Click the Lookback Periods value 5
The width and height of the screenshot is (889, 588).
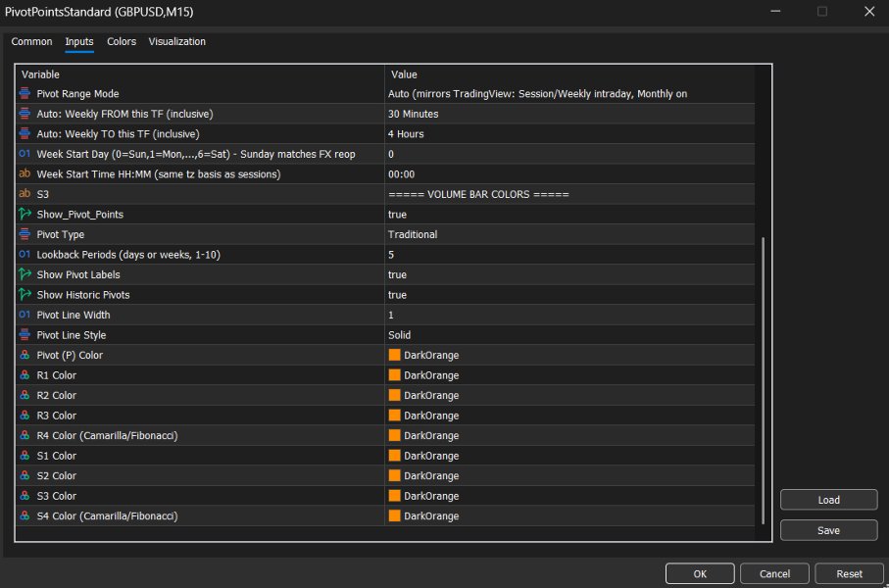point(569,255)
